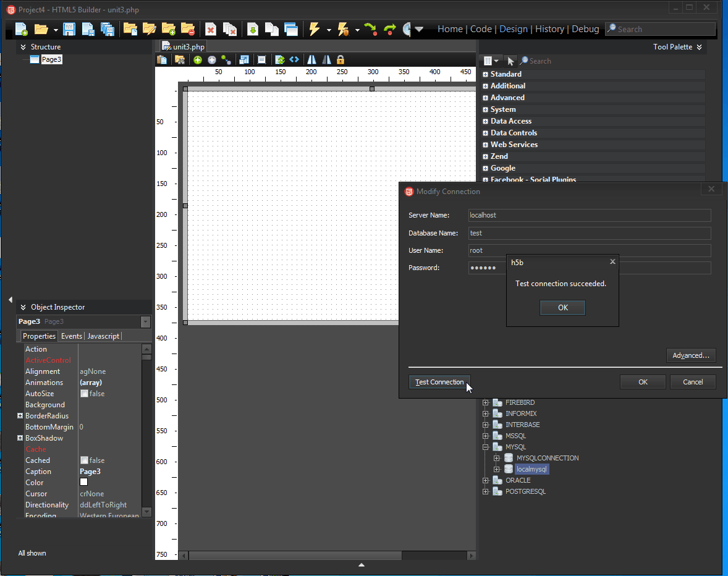Click the lock controls padlock icon
This screenshot has height=576, width=728.
pos(341,60)
